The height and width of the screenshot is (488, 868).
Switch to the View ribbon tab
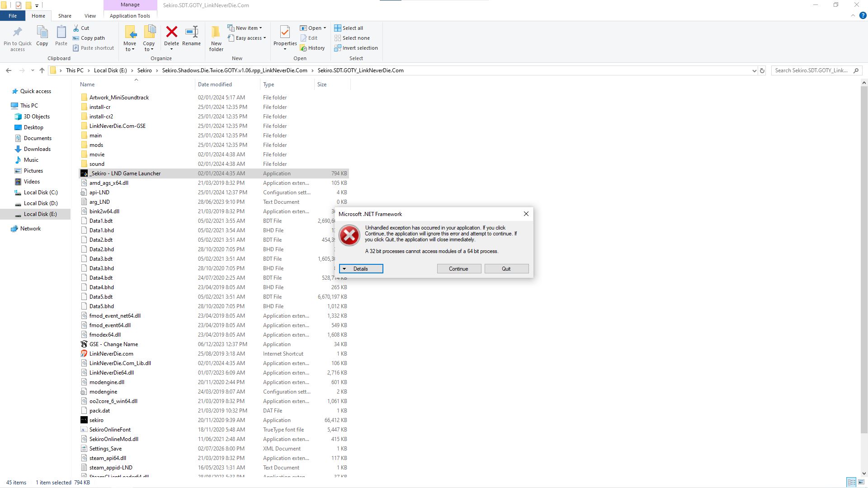pos(90,16)
